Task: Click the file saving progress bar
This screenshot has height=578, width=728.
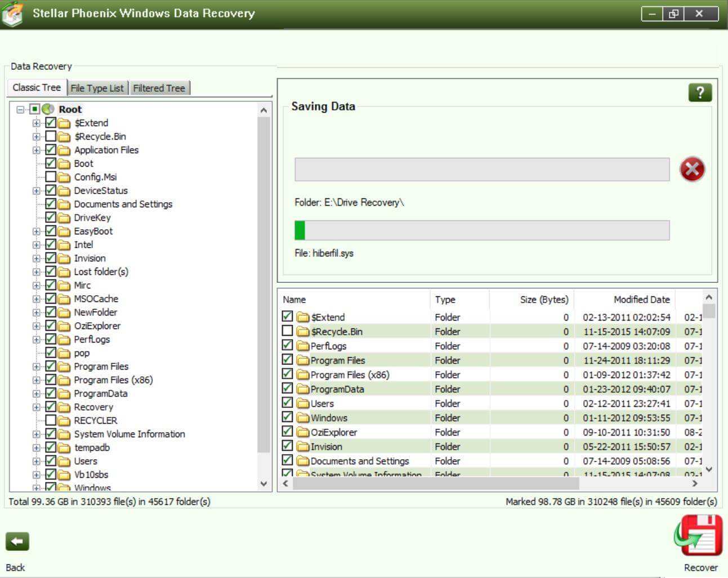Action: click(482, 230)
